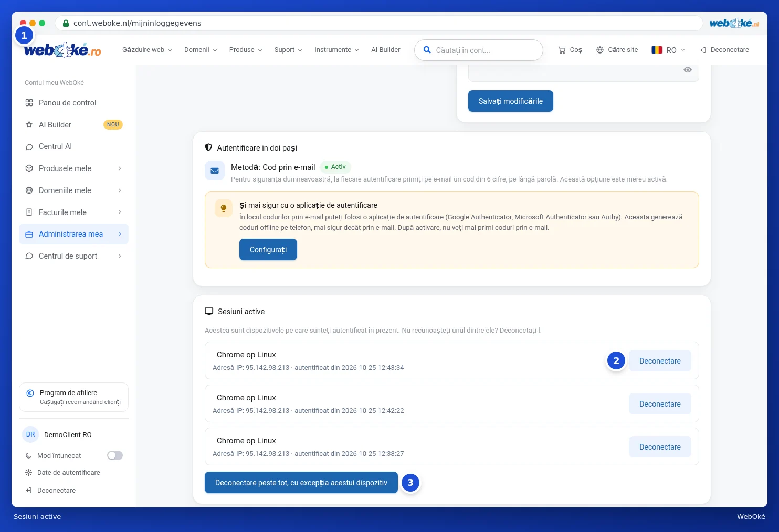Open the RO language selector
Screen dimensions: 779x532
point(668,50)
